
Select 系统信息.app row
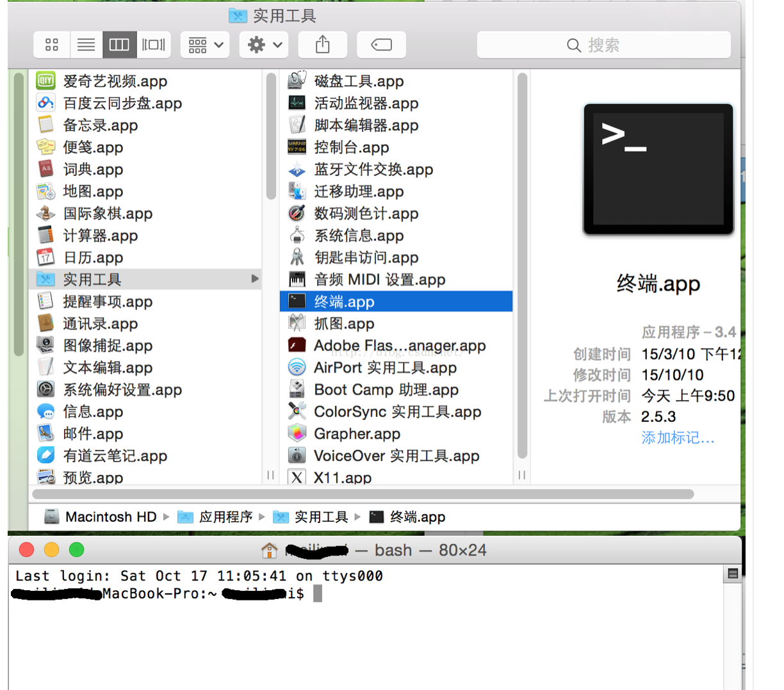pyautogui.click(x=396, y=235)
